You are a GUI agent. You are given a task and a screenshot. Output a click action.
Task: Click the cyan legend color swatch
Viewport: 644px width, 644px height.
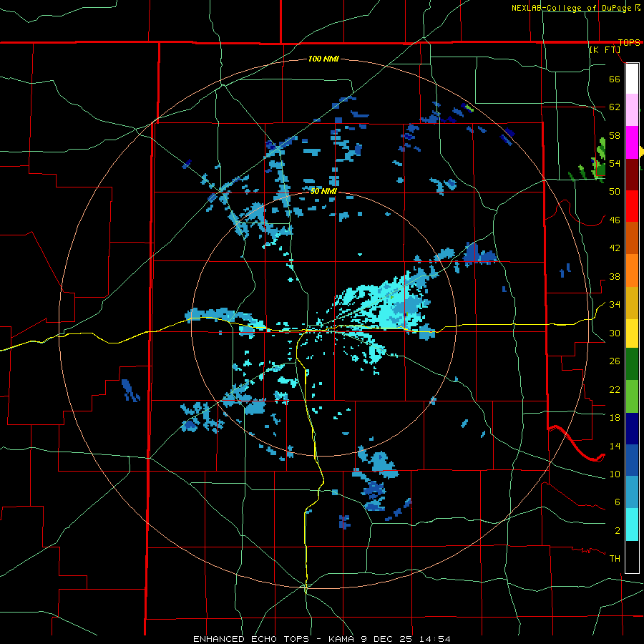tap(632, 525)
